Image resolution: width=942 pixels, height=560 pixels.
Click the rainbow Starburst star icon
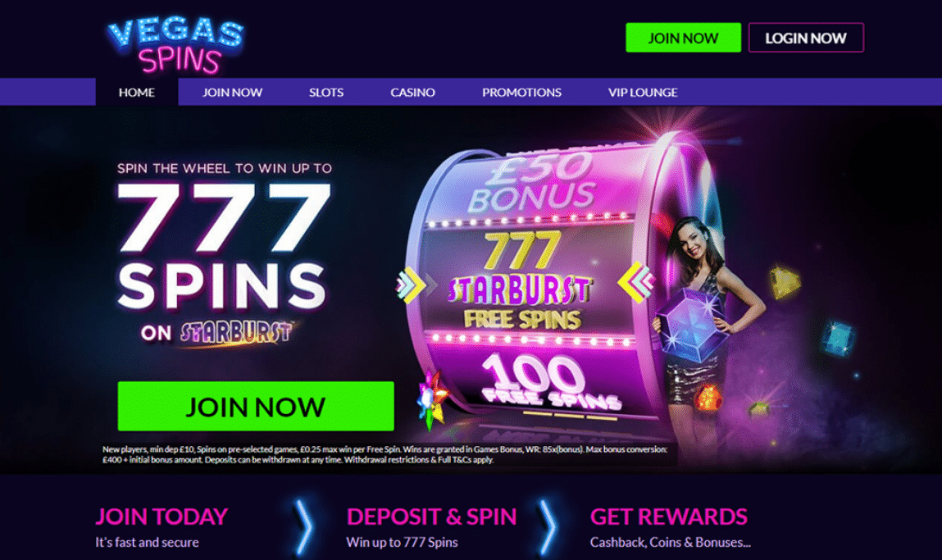point(431,399)
